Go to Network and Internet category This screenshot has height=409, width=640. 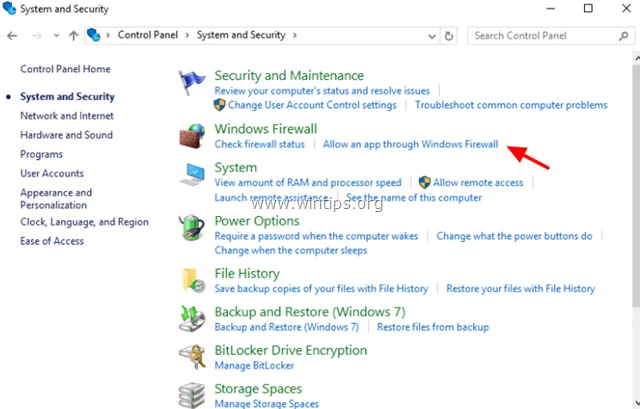tap(67, 116)
